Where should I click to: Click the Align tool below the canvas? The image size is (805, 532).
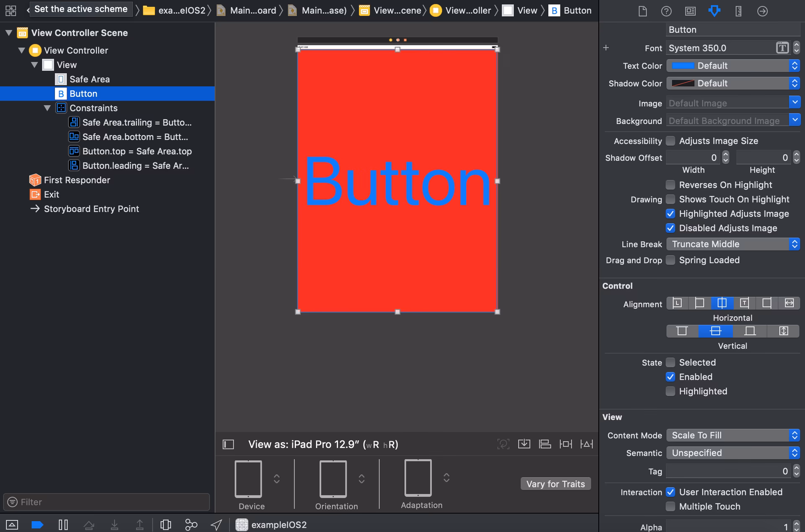click(545, 444)
